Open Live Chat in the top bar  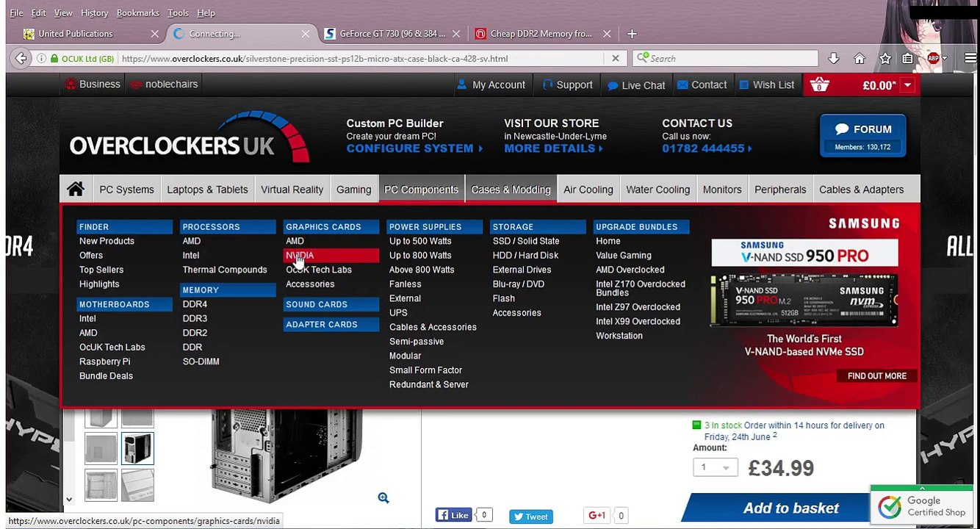636,85
